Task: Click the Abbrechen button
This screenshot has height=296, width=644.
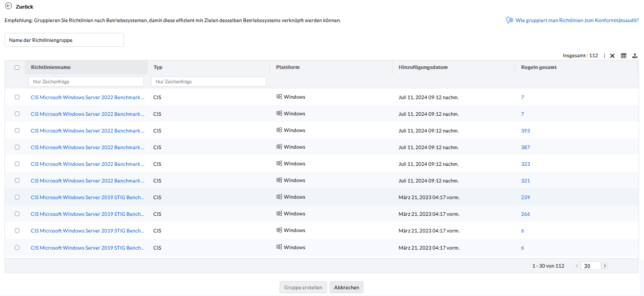Action: click(346, 287)
